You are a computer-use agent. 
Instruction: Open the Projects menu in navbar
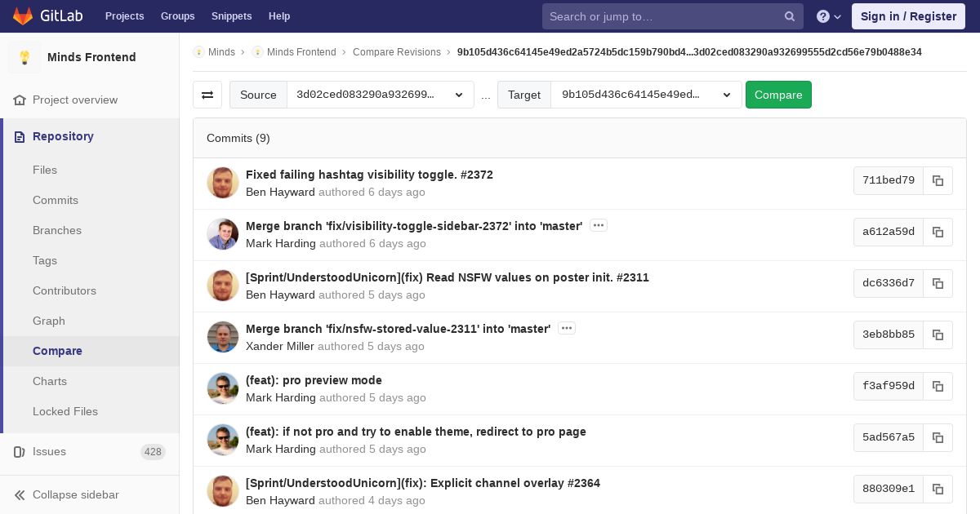(x=124, y=16)
